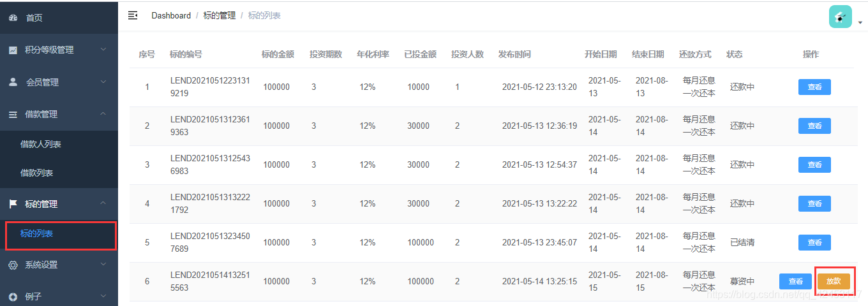Click lend number LEND20210514132515563
868x306 pixels.
[x=210, y=282]
